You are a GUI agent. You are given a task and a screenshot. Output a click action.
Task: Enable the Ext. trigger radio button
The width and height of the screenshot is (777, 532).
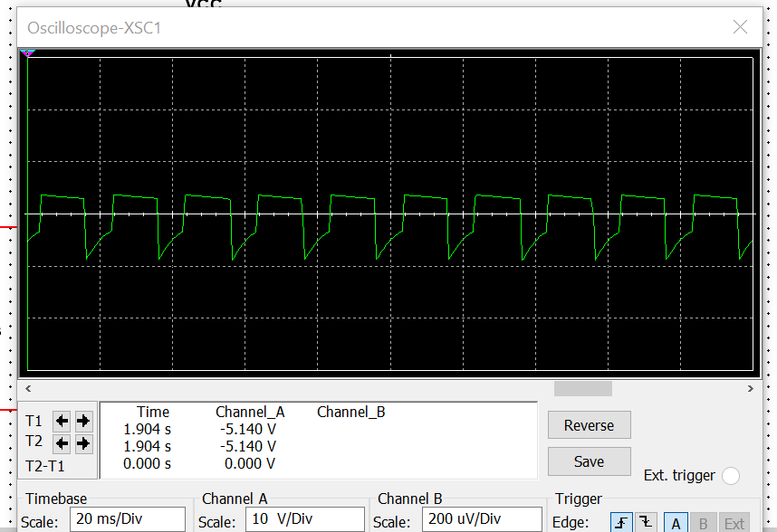click(731, 476)
